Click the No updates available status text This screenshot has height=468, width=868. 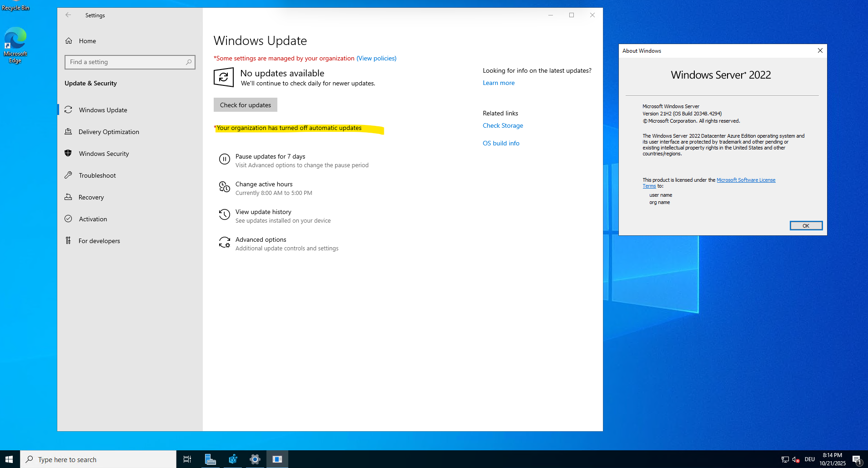[282, 73]
